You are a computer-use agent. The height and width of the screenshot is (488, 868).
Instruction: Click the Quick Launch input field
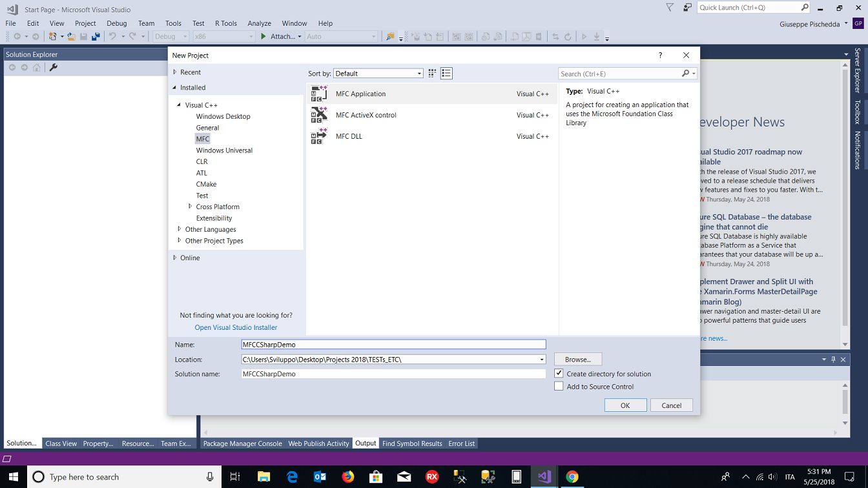pos(749,8)
